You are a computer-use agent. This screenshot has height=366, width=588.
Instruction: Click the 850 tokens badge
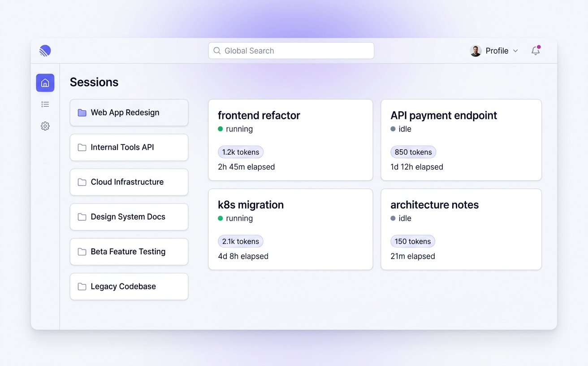pyautogui.click(x=413, y=152)
